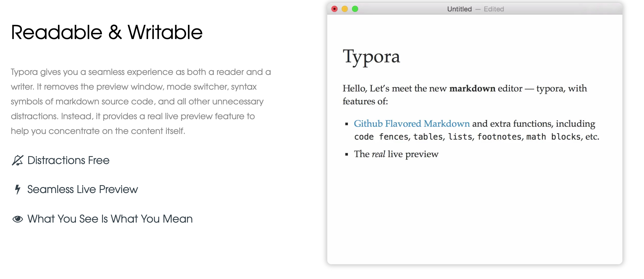The image size is (644, 279).
Task: Open the Github Flavored Markdown link
Action: pyautogui.click(x=412, y=124)
